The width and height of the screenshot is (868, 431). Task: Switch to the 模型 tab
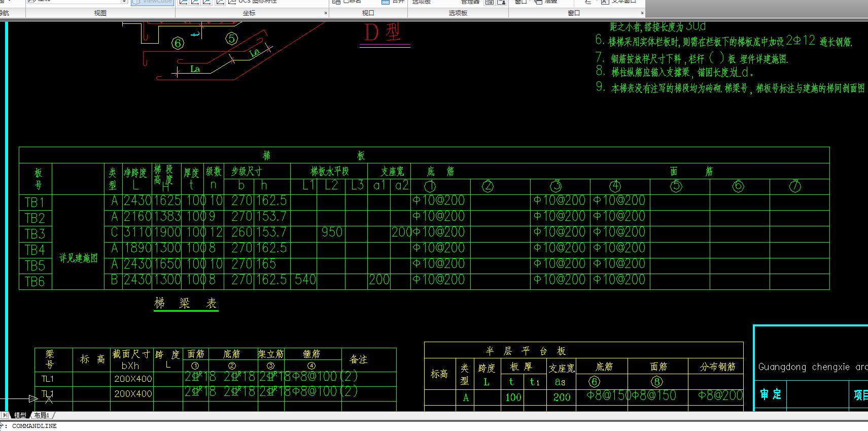(x=20, y=415)
